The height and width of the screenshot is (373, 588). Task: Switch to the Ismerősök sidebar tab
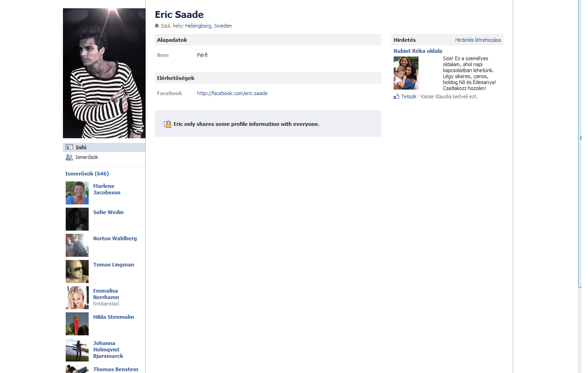coord(87,157)
